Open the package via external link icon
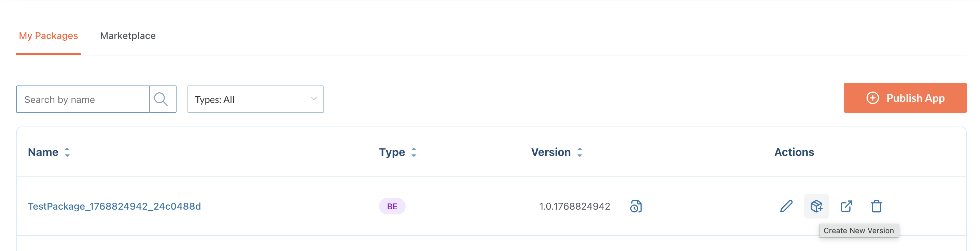The image size is (980, 251). point(846,206)
